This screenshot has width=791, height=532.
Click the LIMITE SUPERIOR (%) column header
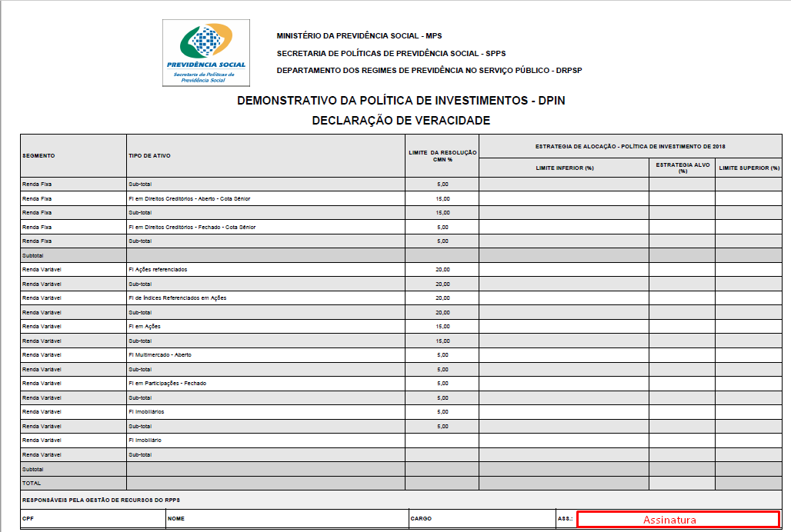pos(749,168)
